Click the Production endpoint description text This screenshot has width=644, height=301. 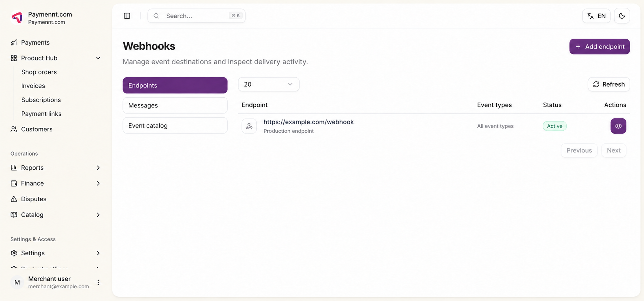[x=289, y=131]
